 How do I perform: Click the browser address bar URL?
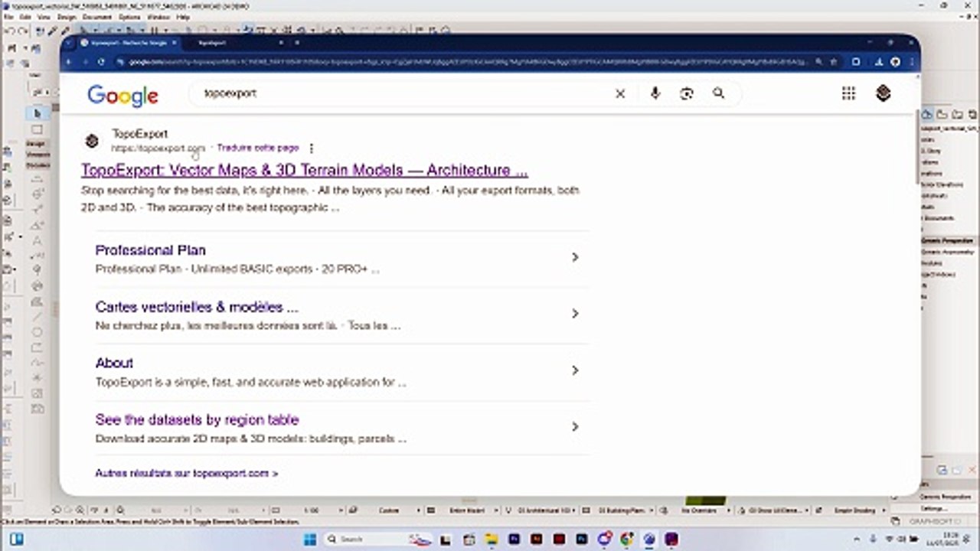467,62
